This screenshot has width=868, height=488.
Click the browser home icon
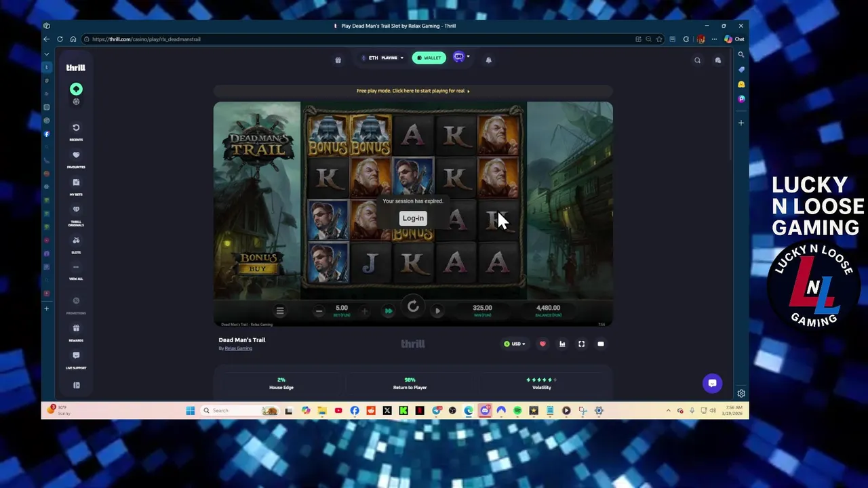(73, 39)
